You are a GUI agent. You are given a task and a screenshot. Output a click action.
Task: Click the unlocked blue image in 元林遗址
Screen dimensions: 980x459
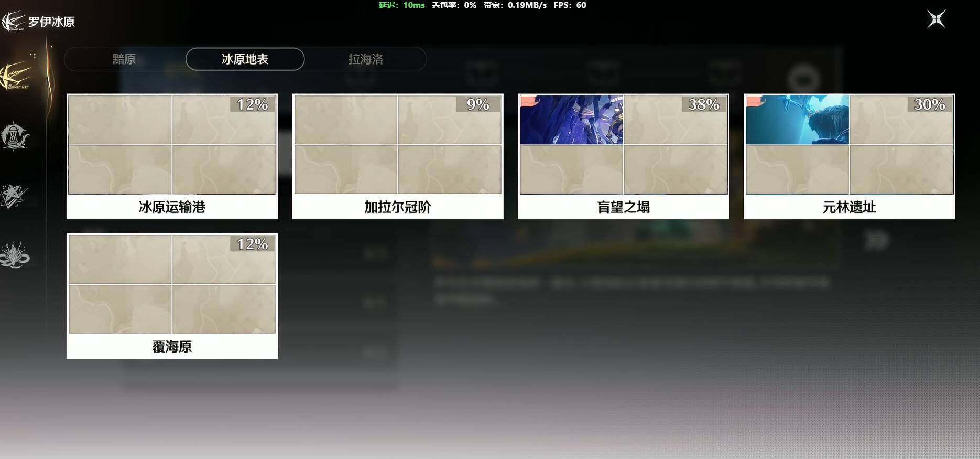point(798,120)
